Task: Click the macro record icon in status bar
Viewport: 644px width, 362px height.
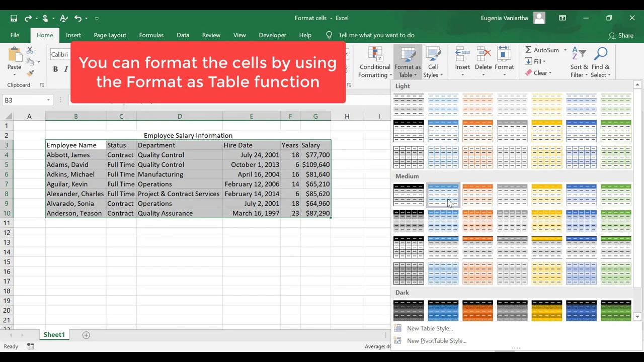Action: point(31,346)
